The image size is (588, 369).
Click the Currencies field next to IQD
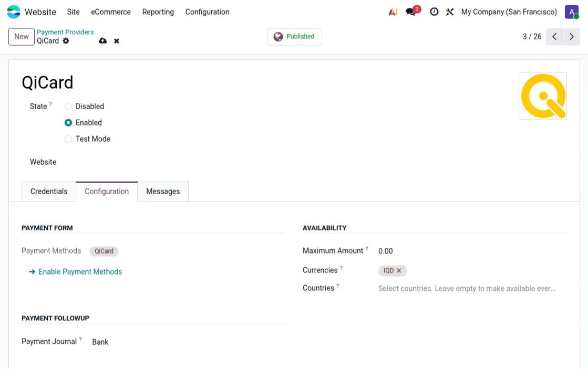tap(487, 270)
